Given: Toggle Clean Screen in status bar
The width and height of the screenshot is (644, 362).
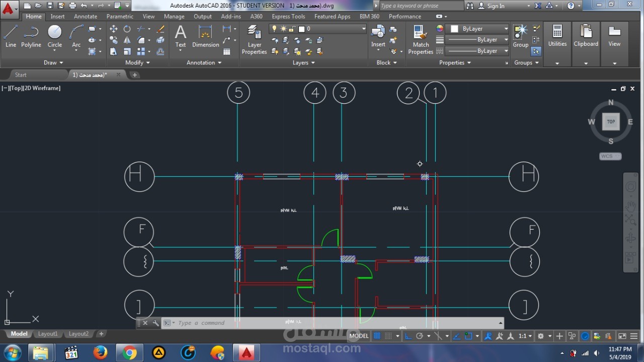Looking at the screenshot, I should [622, 336].
